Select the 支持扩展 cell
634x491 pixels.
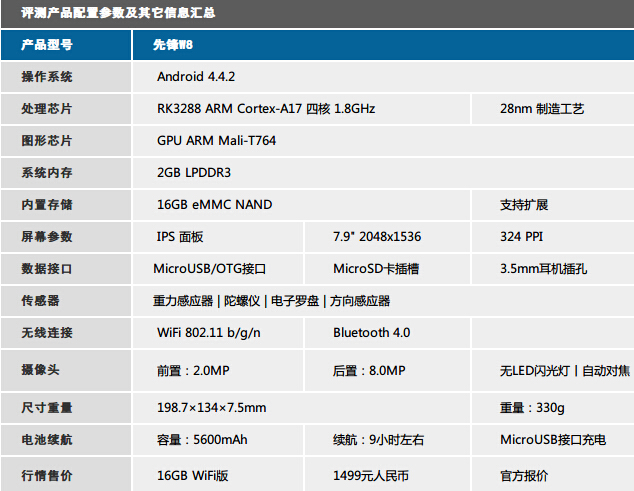[x=524, y=205]
